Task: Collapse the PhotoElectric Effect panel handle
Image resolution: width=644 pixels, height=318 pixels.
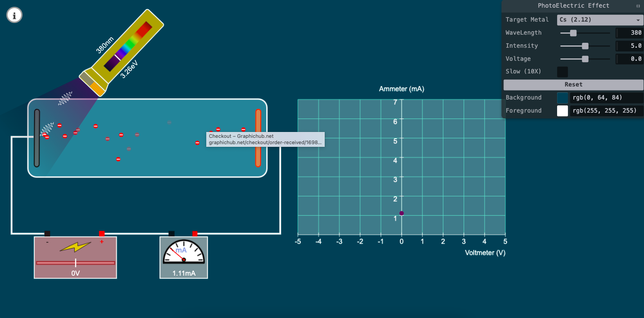Action: click(638, 6)
